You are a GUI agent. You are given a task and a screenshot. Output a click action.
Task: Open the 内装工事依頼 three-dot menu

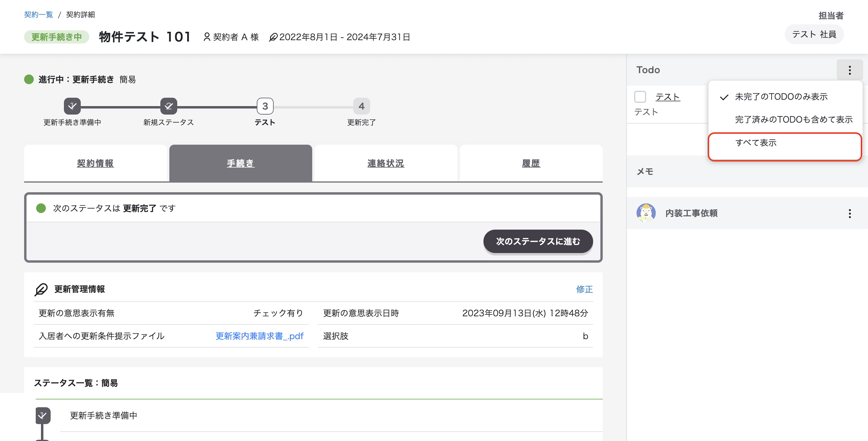click(x=849, y=214)
